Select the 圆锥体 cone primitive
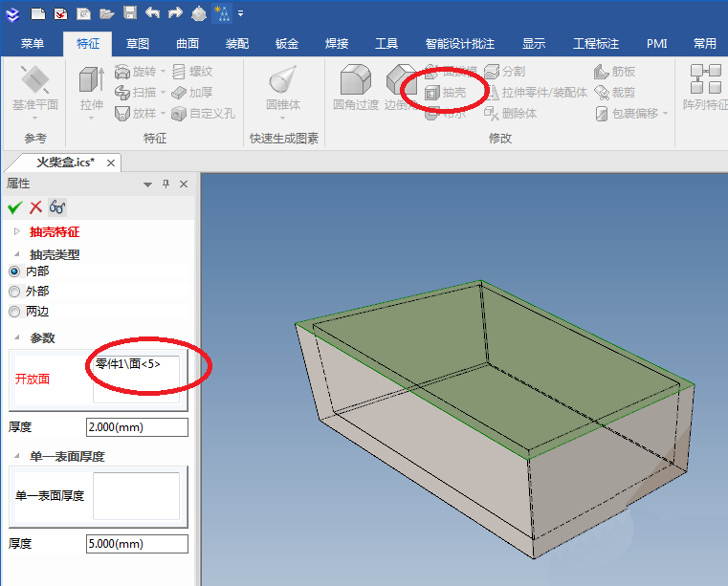This screenshot has width=728, height=586. coord(283,92)
